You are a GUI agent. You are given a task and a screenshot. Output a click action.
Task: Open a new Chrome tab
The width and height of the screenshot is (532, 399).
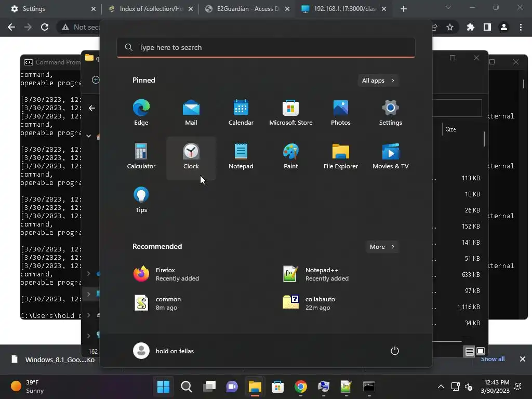coord(403,9)
